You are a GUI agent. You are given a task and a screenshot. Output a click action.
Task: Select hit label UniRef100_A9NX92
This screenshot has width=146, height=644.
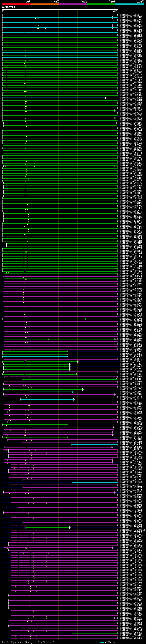[131, 65]
